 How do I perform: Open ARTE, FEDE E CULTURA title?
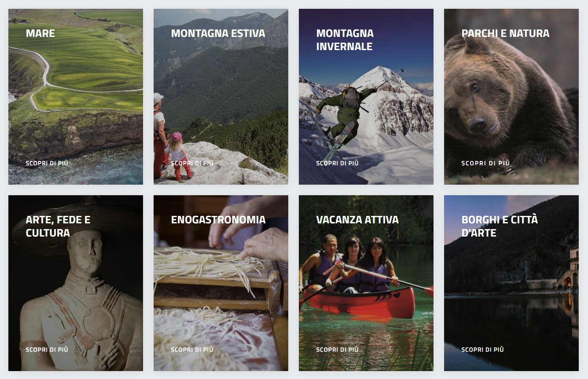point(58,226)
